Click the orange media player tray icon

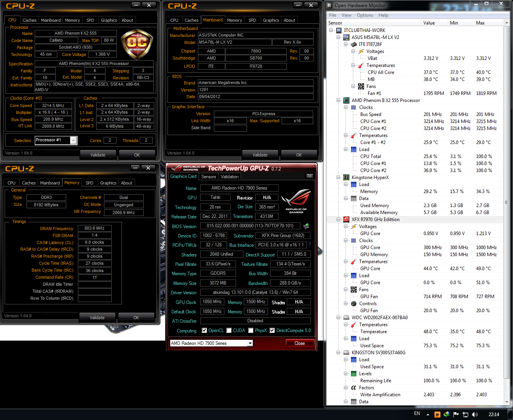pyautogui.click(x=437, y=415)
